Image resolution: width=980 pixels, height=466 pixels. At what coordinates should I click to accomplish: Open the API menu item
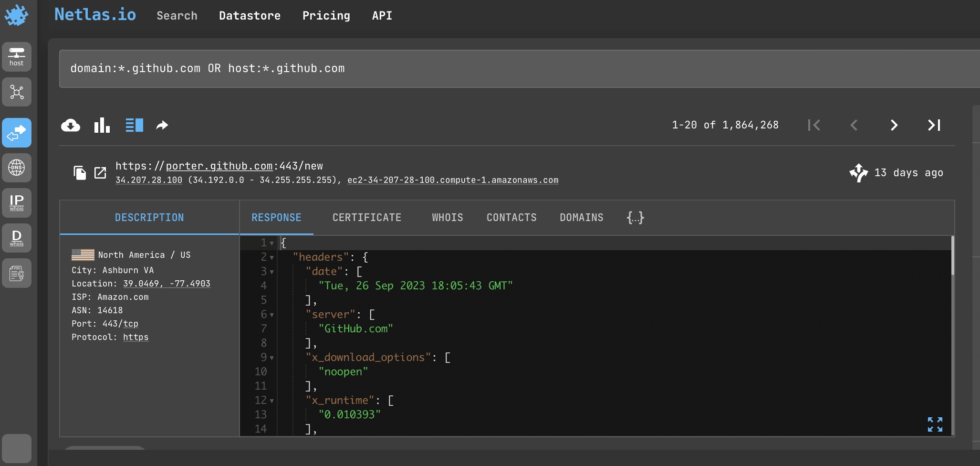(382, 16)
